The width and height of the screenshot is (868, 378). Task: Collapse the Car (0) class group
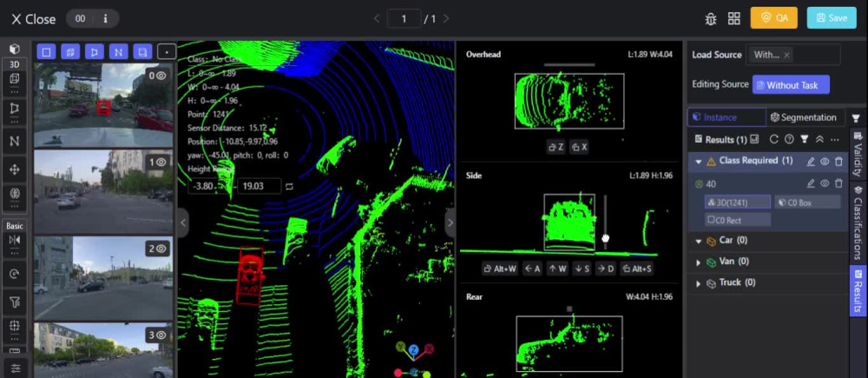[698, 241]
